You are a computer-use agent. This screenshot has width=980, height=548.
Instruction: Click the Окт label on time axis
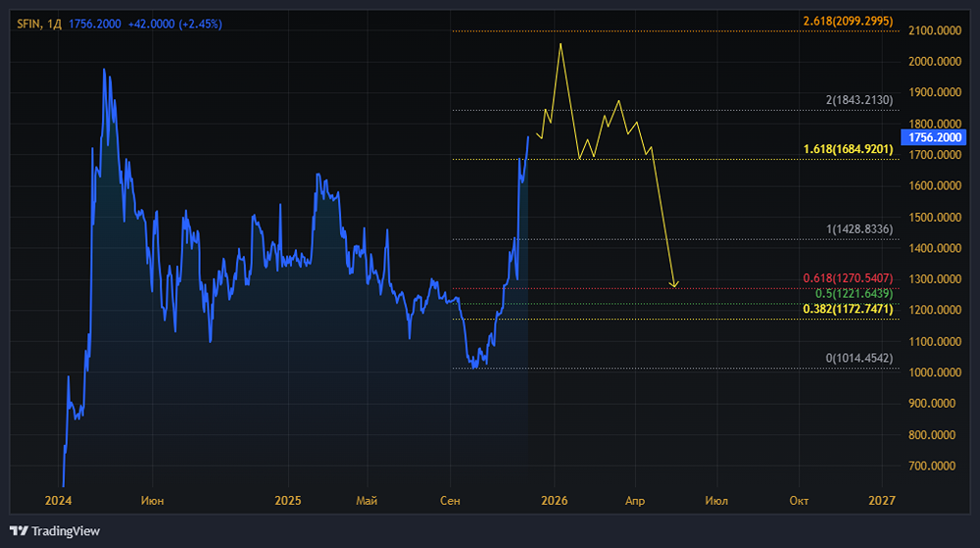pyautogui.click(x=799, y=500)
